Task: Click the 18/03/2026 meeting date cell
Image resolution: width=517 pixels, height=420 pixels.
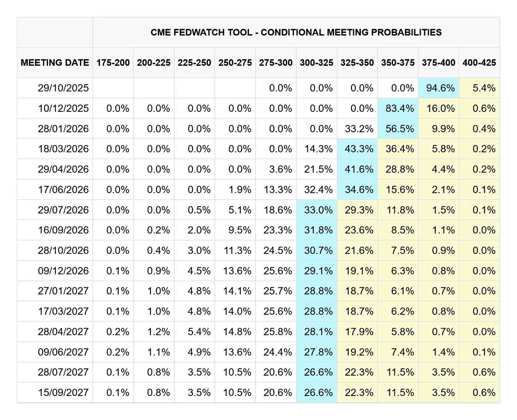Action: tap(63, 149)
